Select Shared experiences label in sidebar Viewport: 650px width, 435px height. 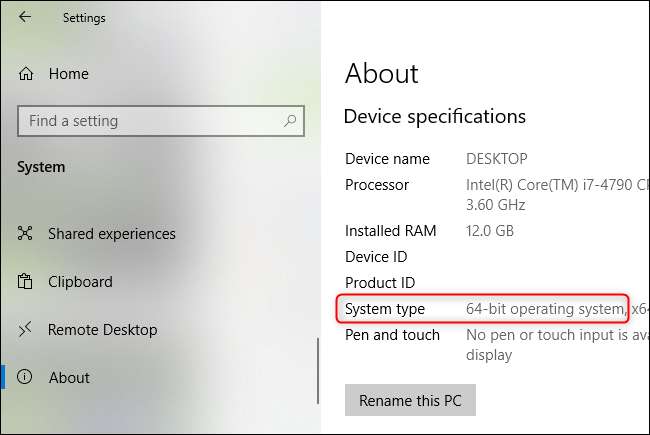pyautogui.click(x=111, y=234)
